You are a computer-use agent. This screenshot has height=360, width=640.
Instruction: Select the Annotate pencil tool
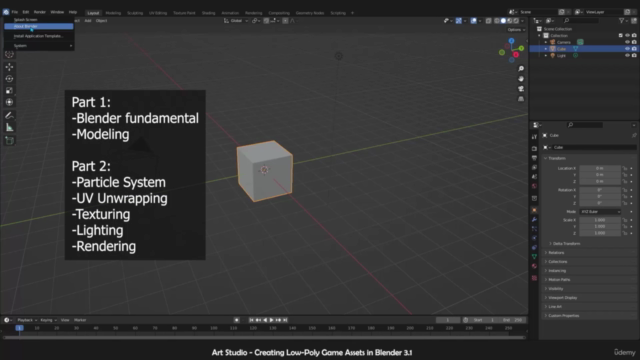click(9, 116)
